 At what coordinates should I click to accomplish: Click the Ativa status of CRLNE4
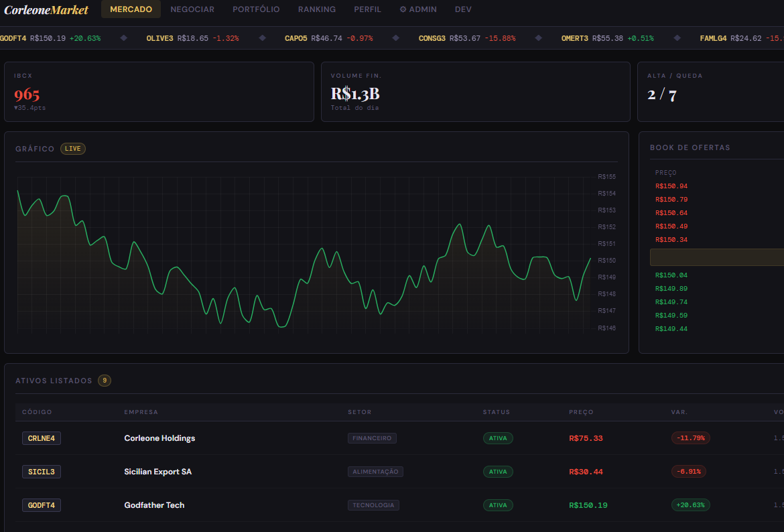pyautogui.click(x=498, y=438)
